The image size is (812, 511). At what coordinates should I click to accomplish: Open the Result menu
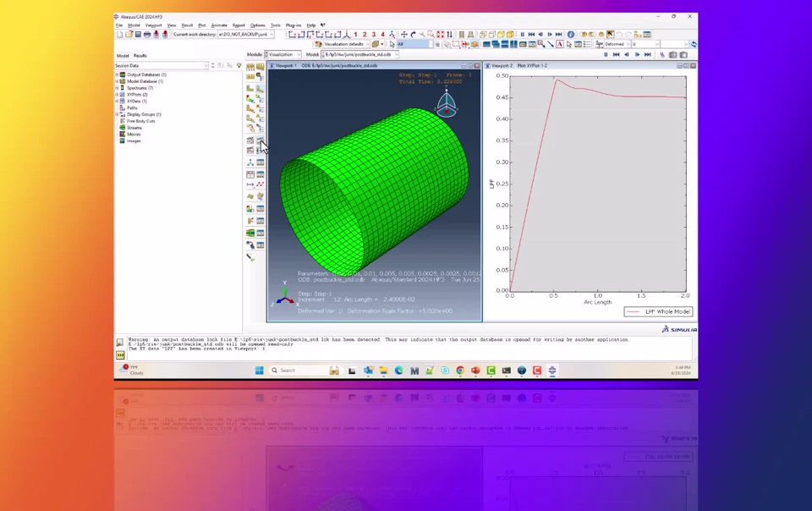tap(187, 25)
